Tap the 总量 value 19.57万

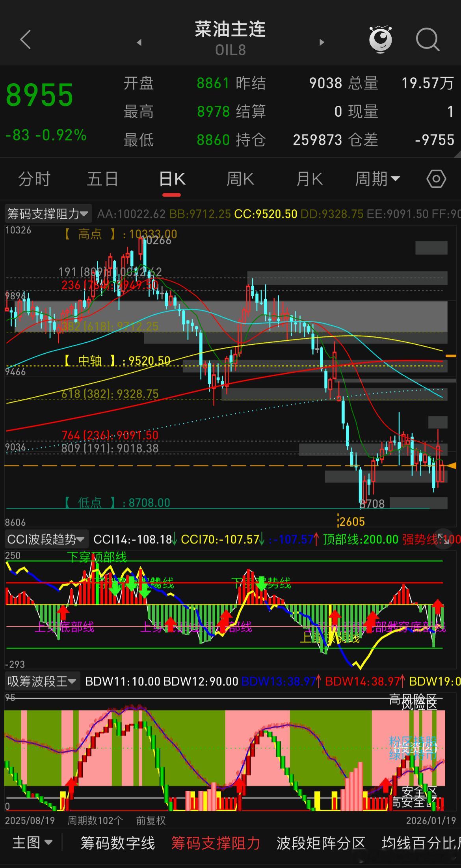(428, 83)
